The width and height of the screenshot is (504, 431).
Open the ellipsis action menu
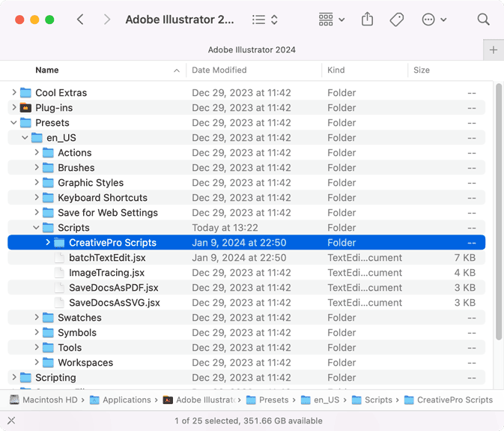[434, 19]
